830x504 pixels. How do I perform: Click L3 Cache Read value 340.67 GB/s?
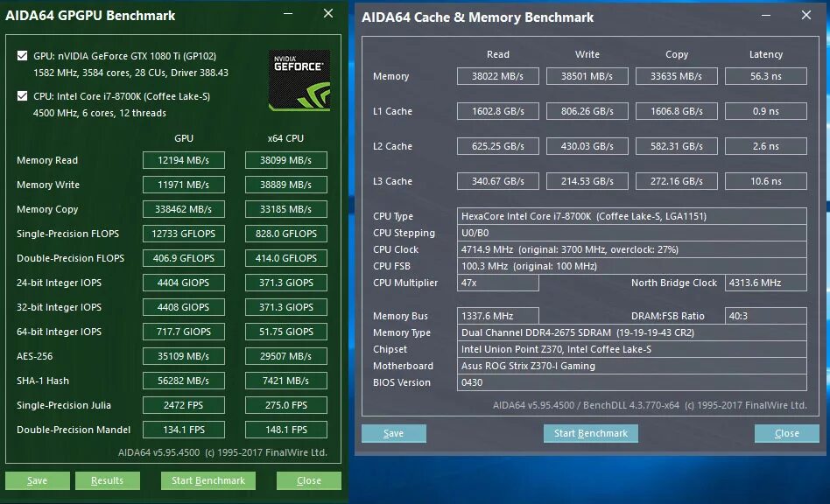tap(498, 181)
